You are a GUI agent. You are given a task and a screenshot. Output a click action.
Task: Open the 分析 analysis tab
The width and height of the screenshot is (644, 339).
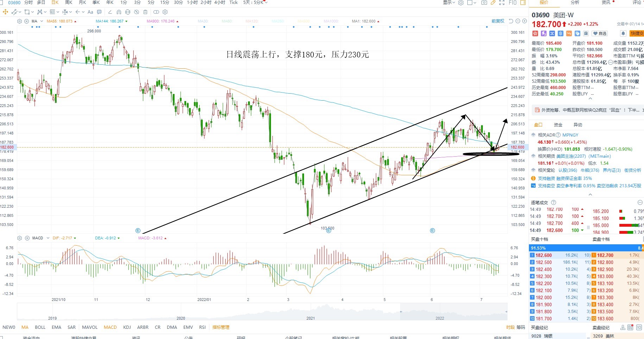575,2
